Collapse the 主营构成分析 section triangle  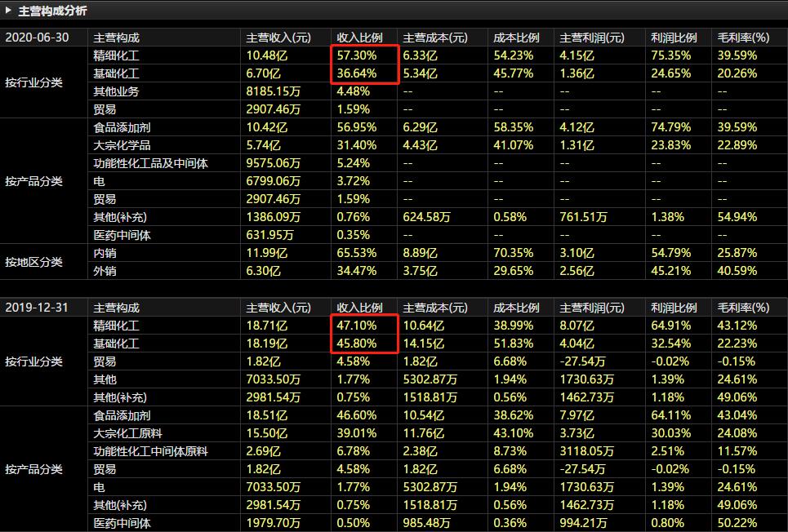click(x=8, y=10)
